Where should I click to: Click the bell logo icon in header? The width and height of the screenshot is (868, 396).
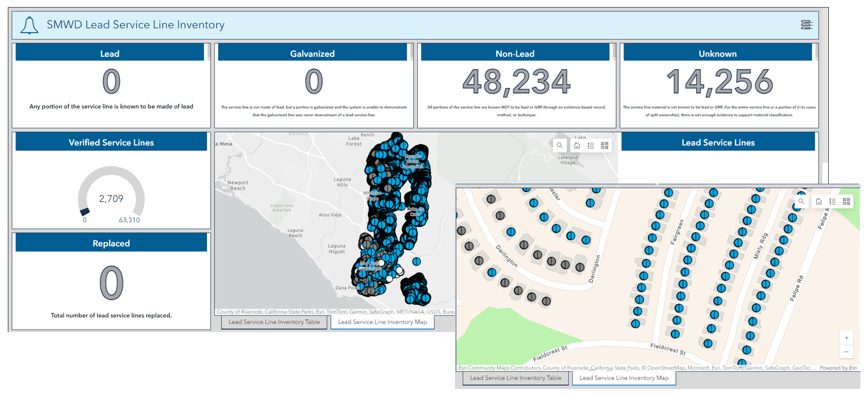pos(29,25)
